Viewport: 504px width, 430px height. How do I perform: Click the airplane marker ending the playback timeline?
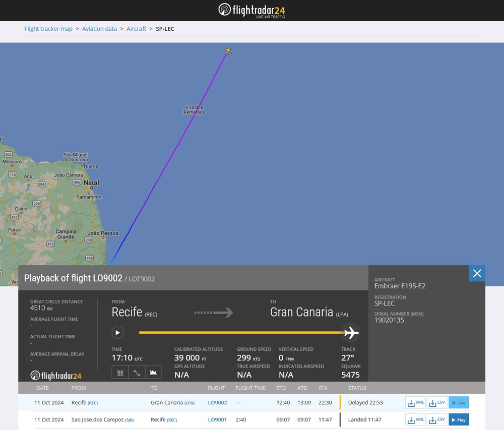(351, 333)
